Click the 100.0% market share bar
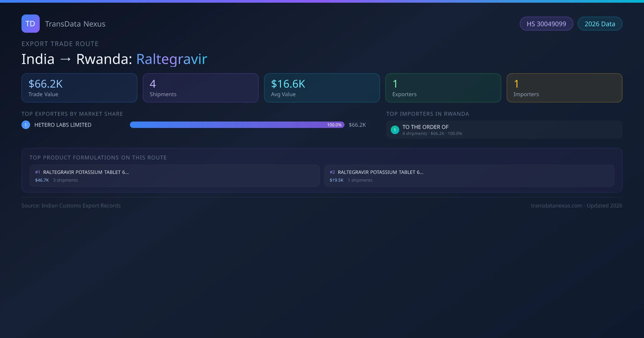Viewport: 644px width, 338px height. pos(237,125)
